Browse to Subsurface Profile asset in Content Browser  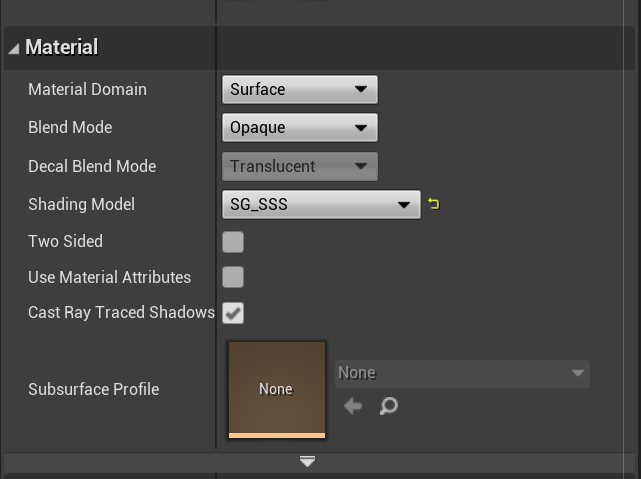(x=389, y=406)
